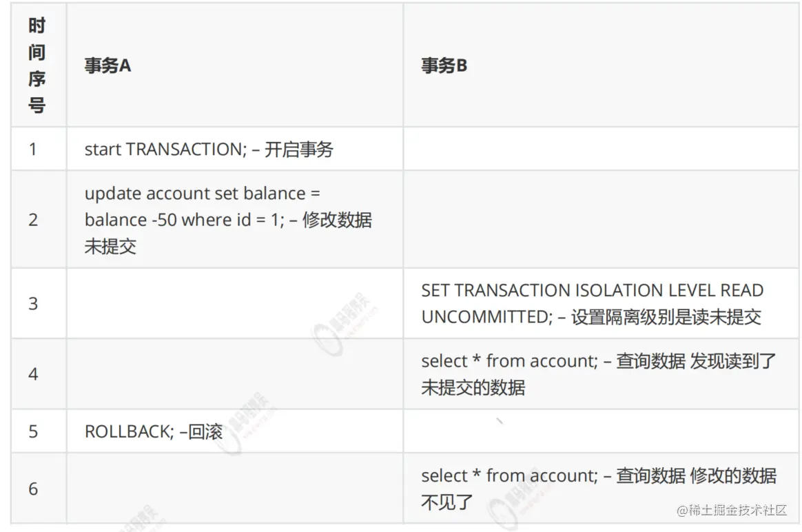This screenshot has height=532, width=802.
Task: Click the select query noting 修改的数据不见了
Action: click(598, 489)
